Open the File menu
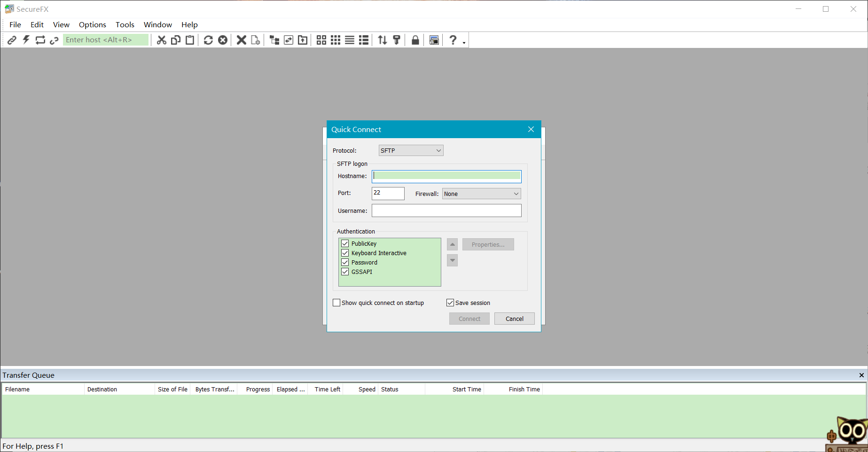This screenshot has width=868, height=452. tap(15, 24)
